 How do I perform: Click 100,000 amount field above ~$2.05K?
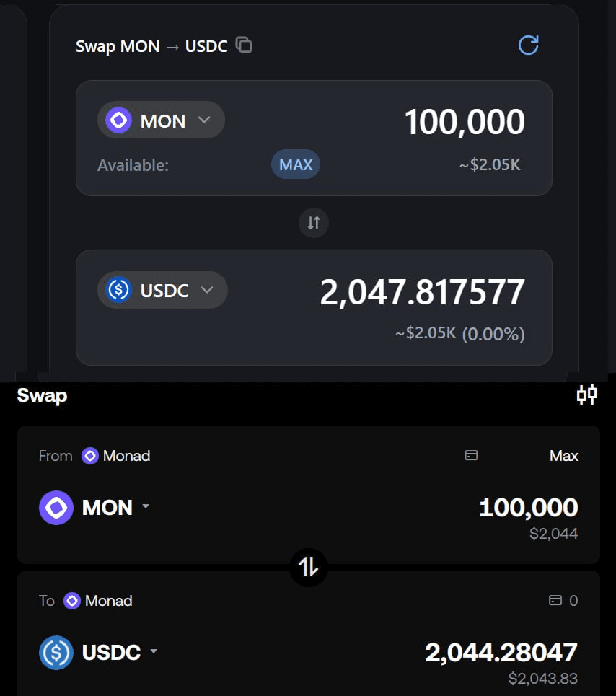[465, 122]
